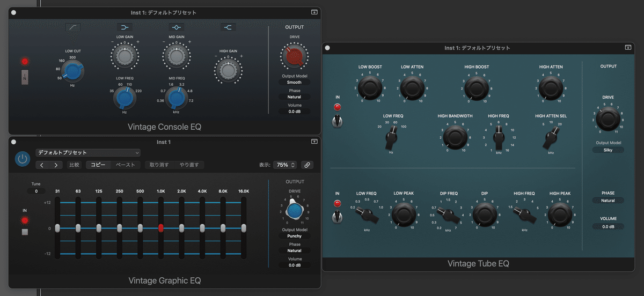The image size is (644, 296).
Task: Go to next preset with right arrow
Action: pos(56,165)
